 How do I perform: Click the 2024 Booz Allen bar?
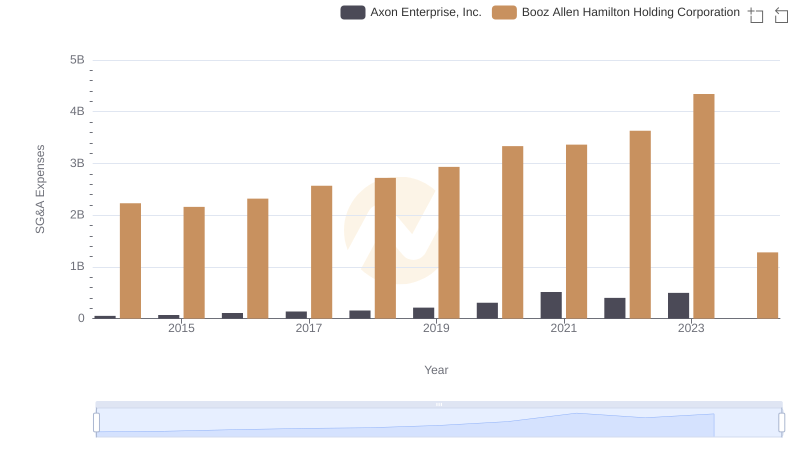click(x=767, y=285)
